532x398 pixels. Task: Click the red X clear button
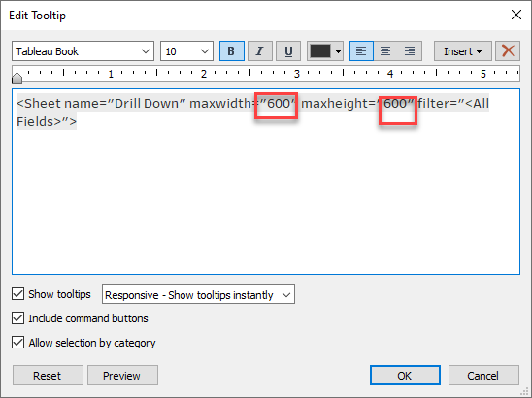point(508,51)
